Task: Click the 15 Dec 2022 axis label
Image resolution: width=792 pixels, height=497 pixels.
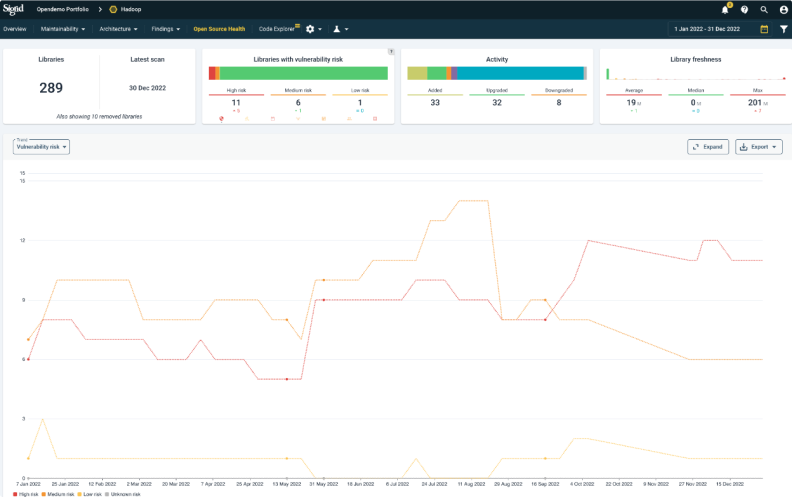Action: [x=730, y=484]
